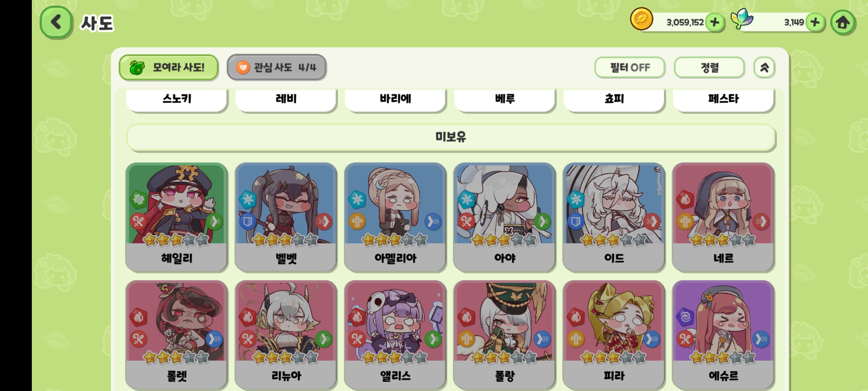Click the whistle icon on 모여라 사도!
868x391 pixels.
tap(137, 67)
